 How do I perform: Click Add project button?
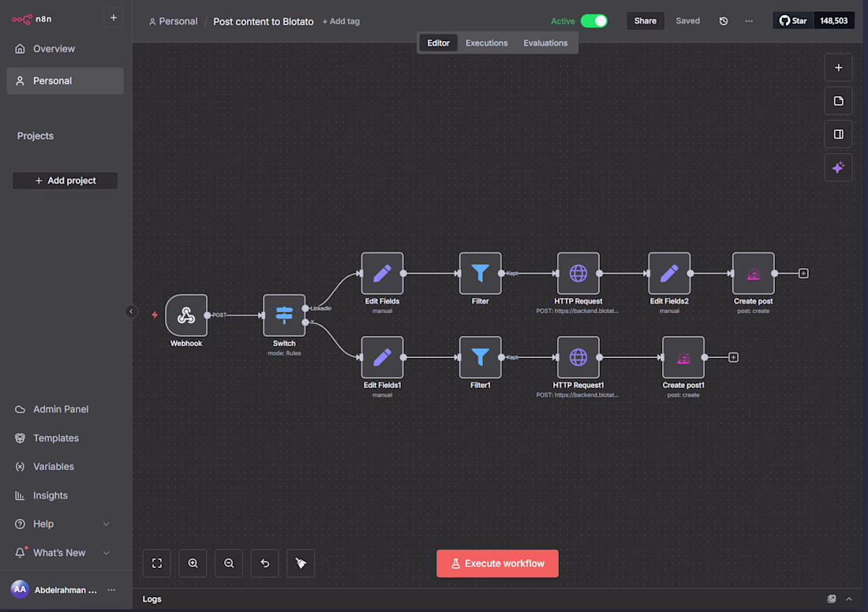(x=65, y=181)
